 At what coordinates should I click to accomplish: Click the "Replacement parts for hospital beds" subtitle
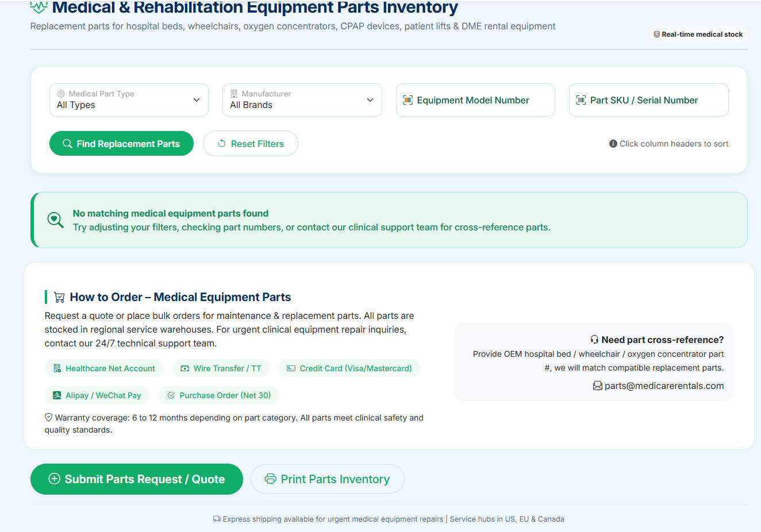click(x=293, y=26)
